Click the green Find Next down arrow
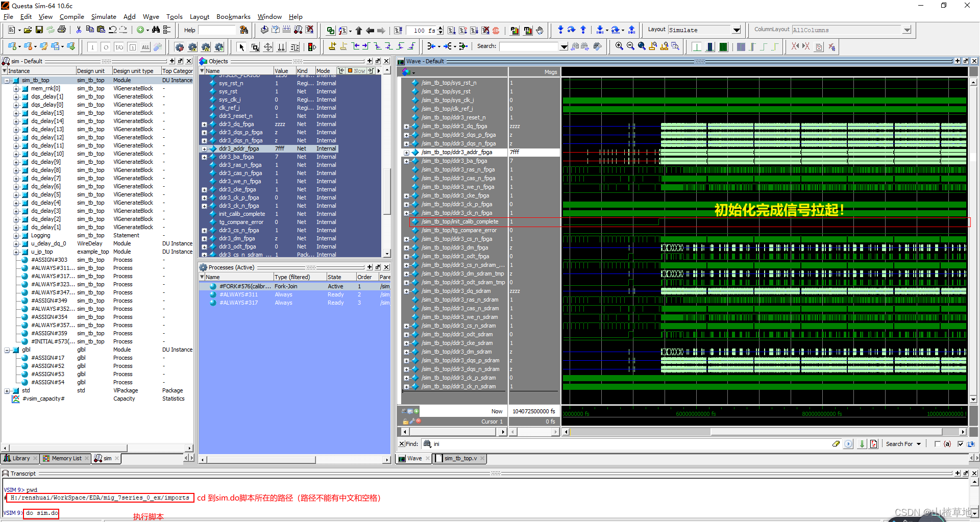The image size is (980, 522). (862, 444)
